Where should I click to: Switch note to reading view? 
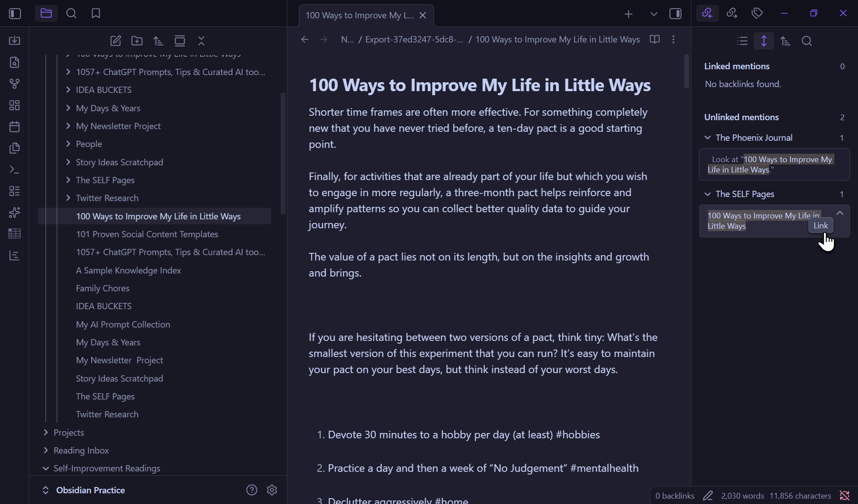point(654,39)
